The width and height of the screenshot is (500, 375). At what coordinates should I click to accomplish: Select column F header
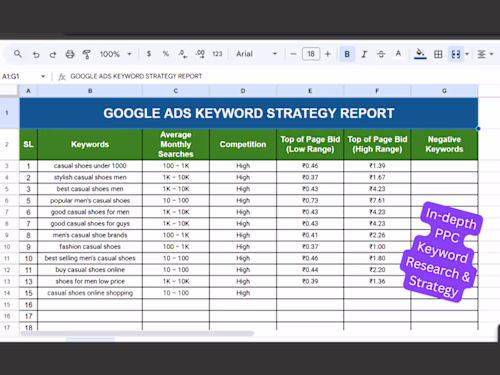377,91
